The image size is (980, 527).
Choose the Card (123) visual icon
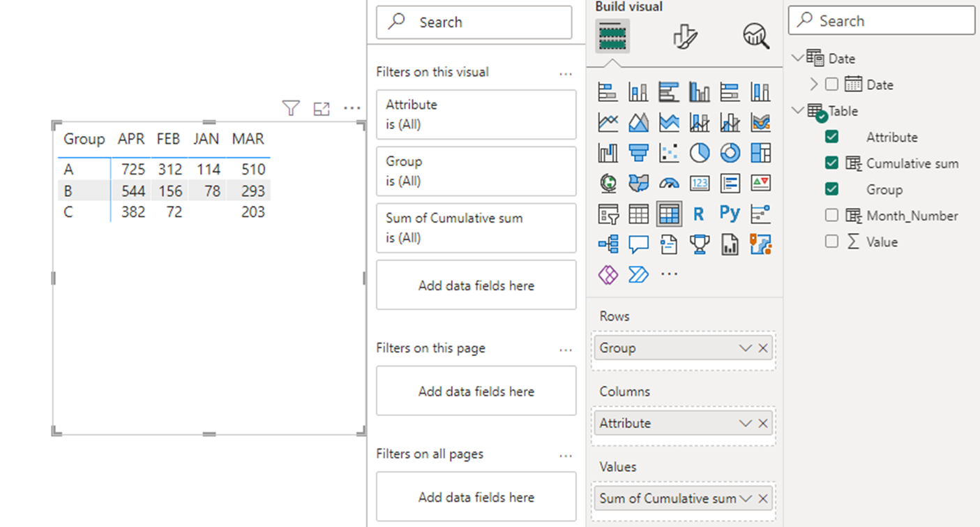(x=700, y=183)
